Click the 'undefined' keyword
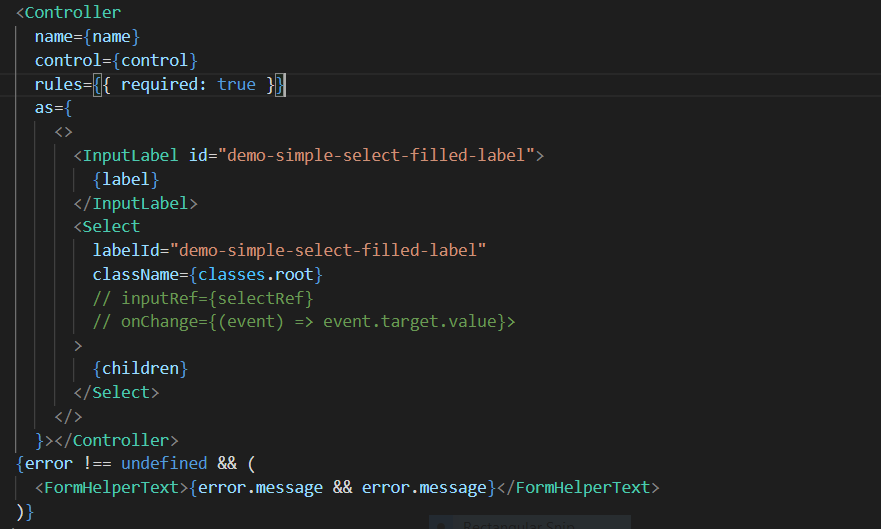The image size is (881, 529). [164, 463]
